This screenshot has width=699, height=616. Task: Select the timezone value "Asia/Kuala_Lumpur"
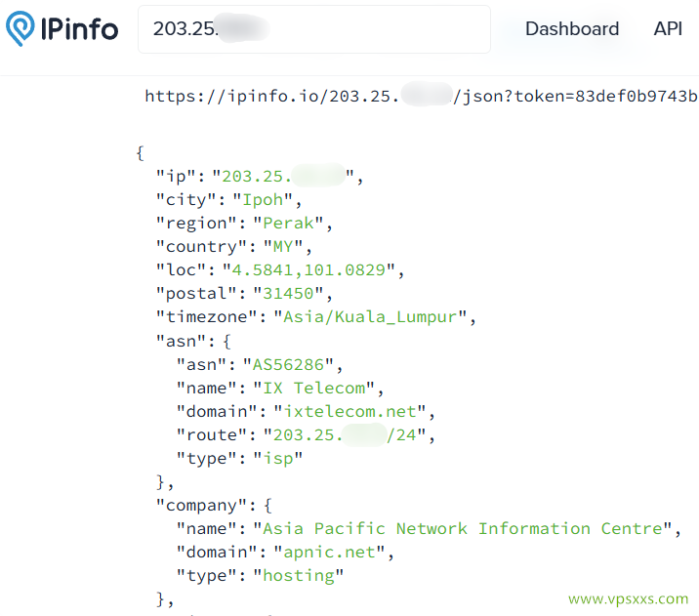click(370, 317)
